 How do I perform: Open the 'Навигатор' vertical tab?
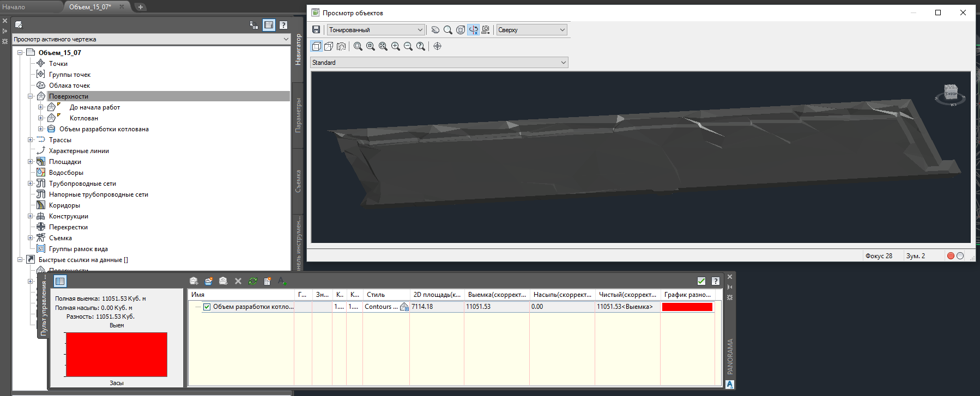[x=298, y=50]
